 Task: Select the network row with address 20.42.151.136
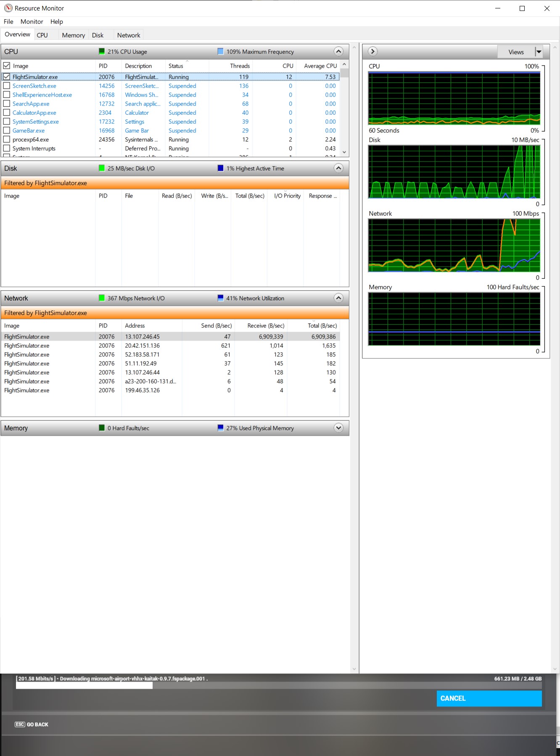170,346
